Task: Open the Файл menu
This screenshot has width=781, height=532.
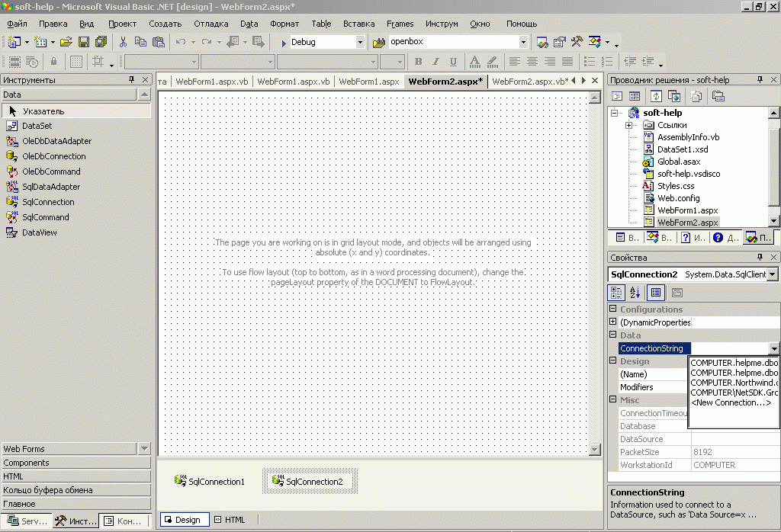Action: click(x=17, y=24)
